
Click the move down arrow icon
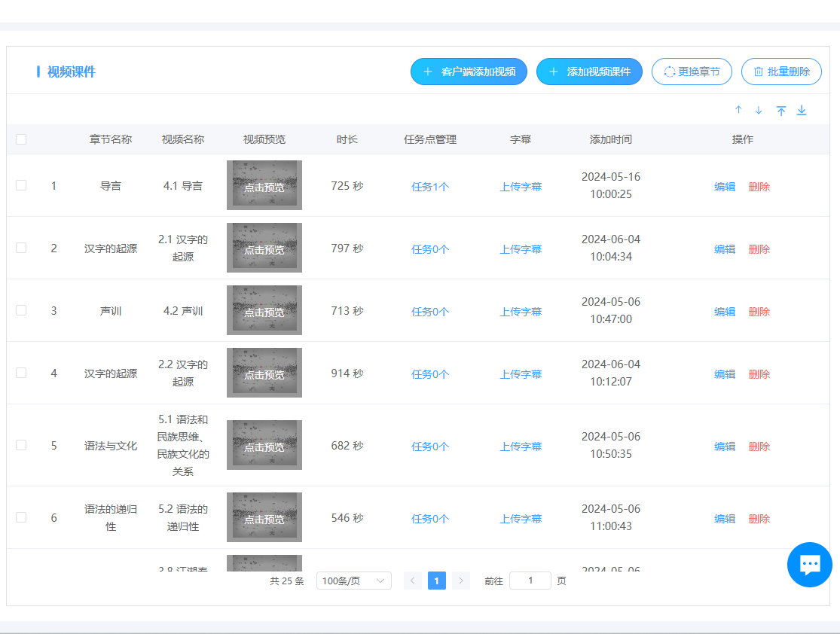759,110
